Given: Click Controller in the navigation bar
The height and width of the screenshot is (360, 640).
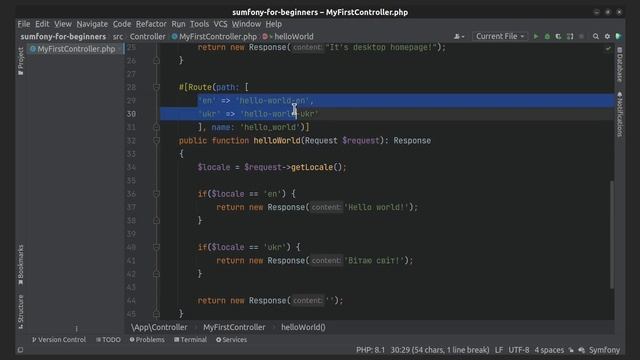Looking at the screenshot, I should tap(147, 37).
